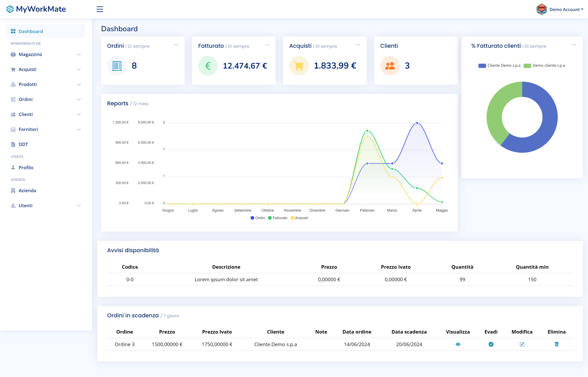
Task: Click the hamburger menu icon
Action: point(100,9)
